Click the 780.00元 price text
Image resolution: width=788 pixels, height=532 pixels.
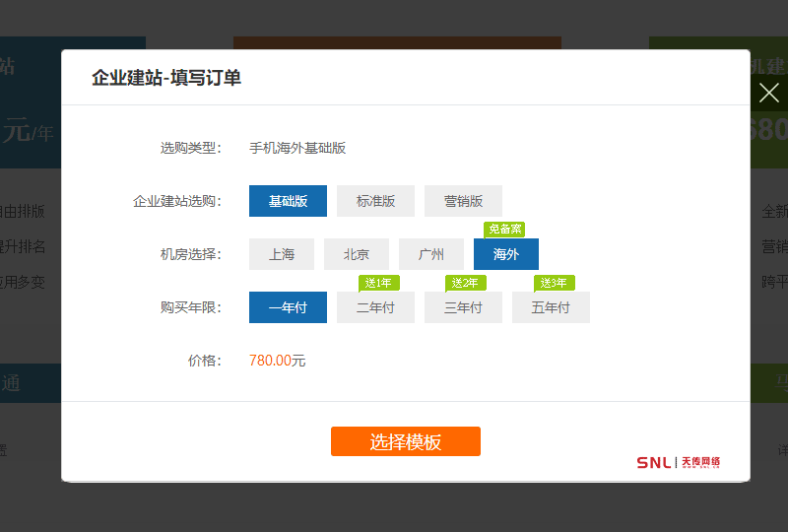point(277,361)
